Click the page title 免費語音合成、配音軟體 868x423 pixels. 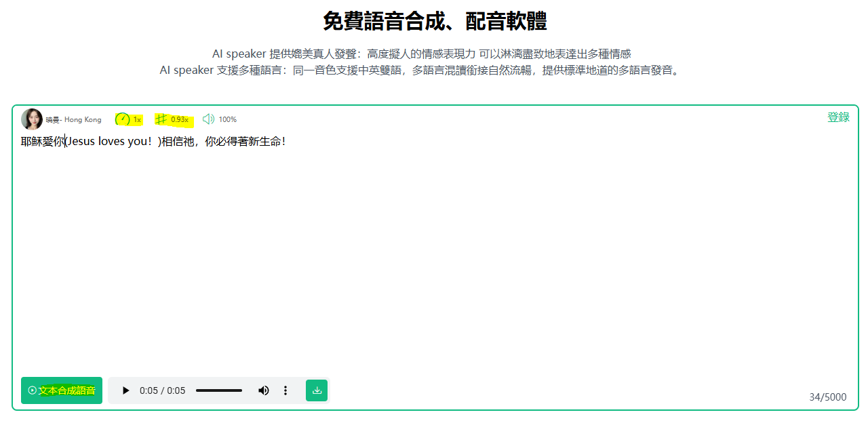[x=434, y=20]
